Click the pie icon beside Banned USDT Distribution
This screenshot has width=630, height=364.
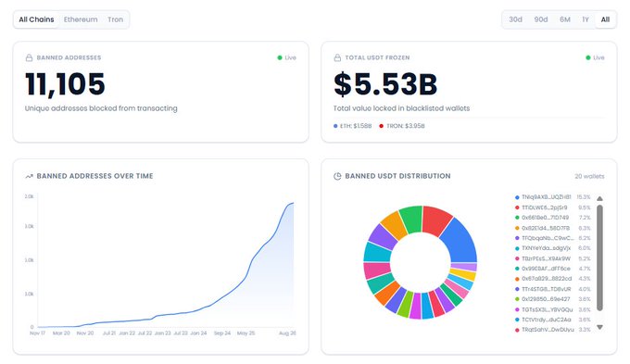point(337,176)
